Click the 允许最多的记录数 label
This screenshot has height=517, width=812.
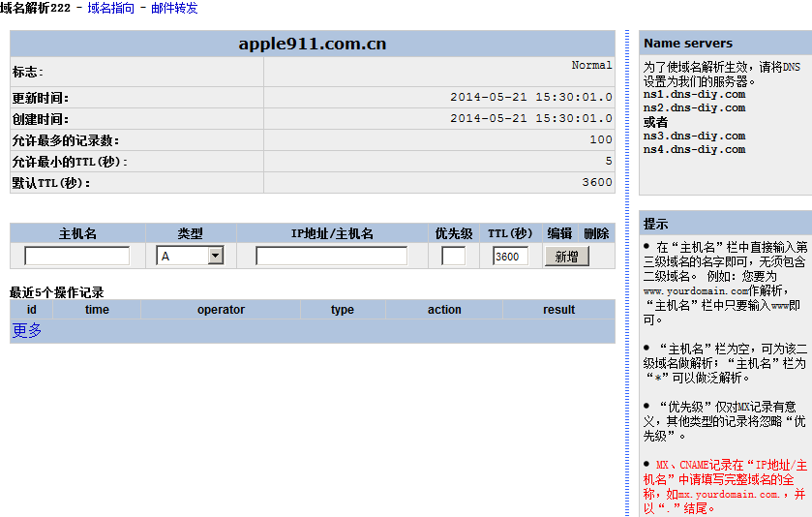coord(66,140)
